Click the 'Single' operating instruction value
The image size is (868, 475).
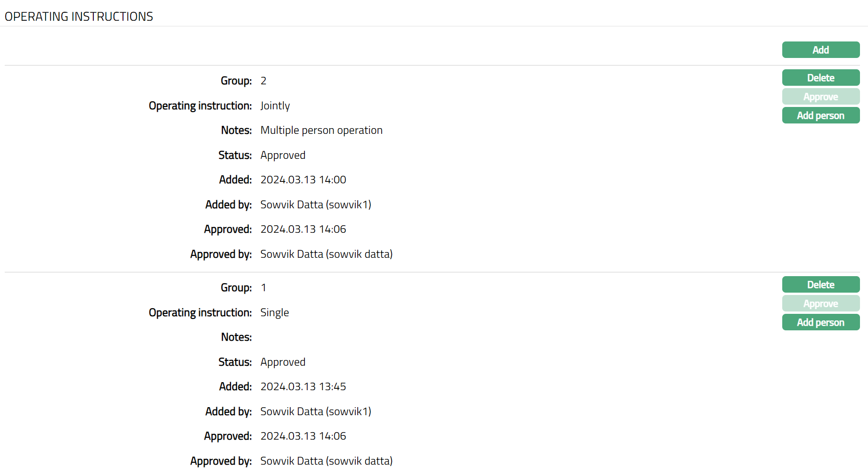274,312
